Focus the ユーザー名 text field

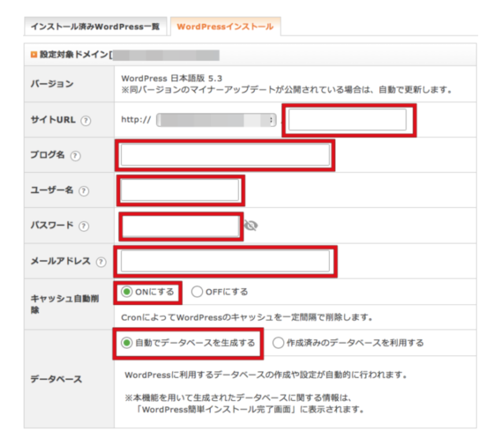pos(180,190)
